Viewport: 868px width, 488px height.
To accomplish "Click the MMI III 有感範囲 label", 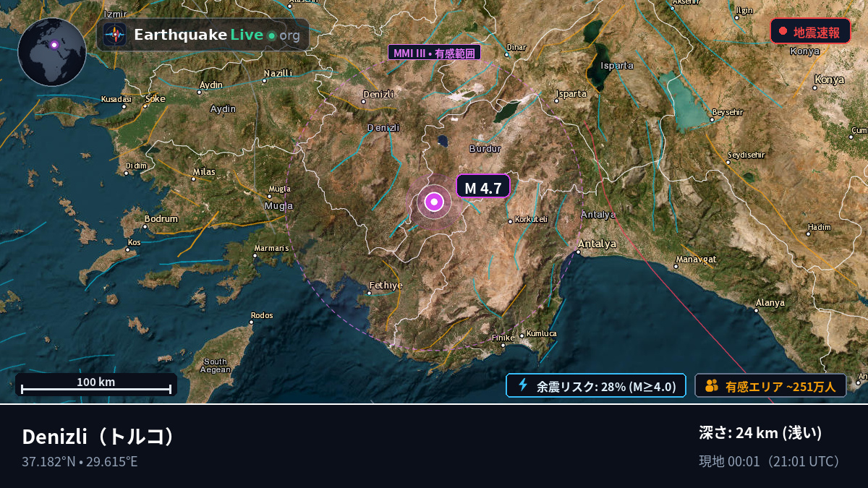I will click(434, 53).
